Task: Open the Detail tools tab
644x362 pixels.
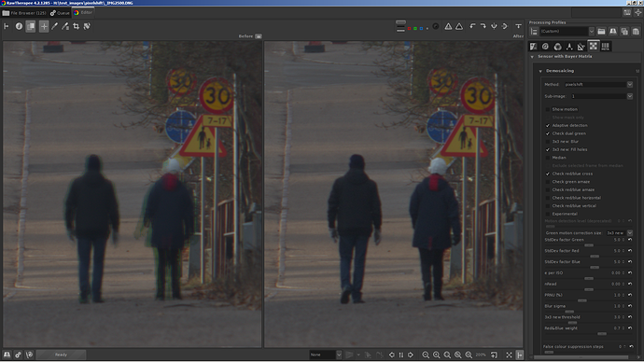Action: point(545,47)
